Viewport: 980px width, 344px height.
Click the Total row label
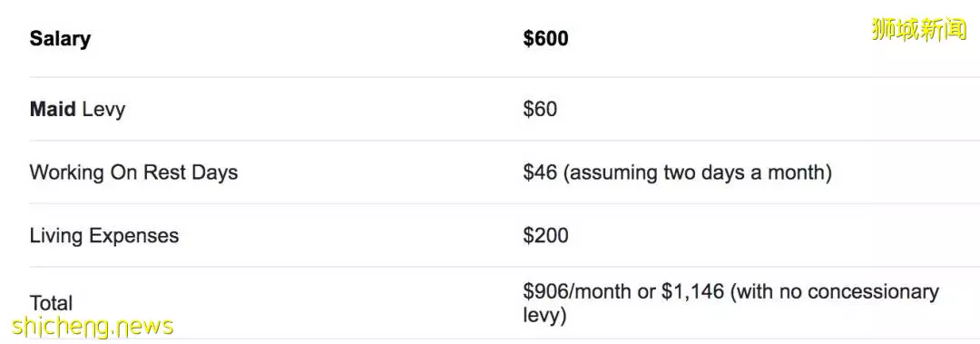(x=51, y=303)
